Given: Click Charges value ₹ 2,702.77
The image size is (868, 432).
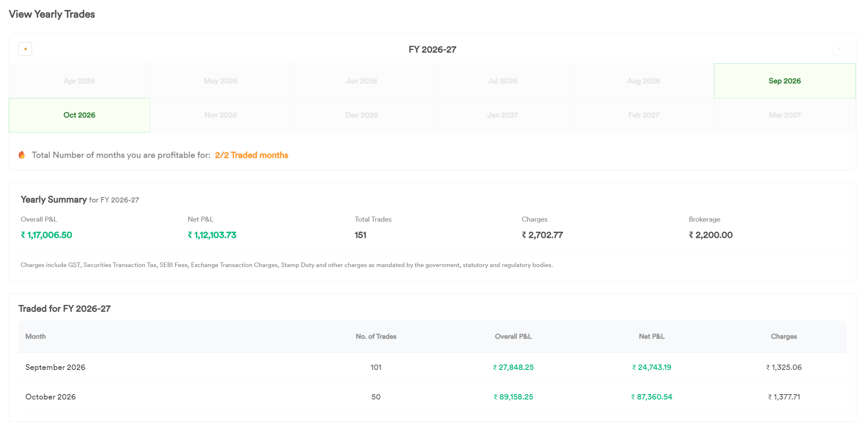Looking at the screenshot, I should pyautogui.click(x=542, y=235).
